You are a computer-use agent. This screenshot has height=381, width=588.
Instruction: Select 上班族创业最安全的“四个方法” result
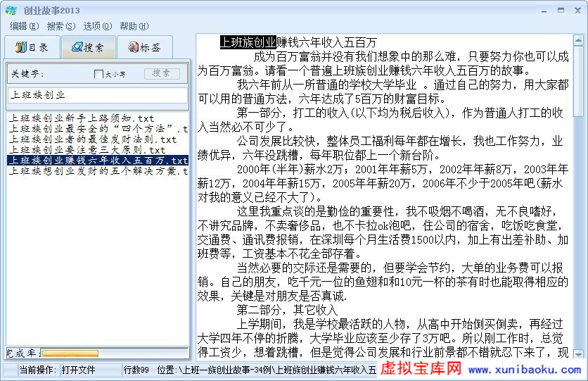click(x=97, y=129)
